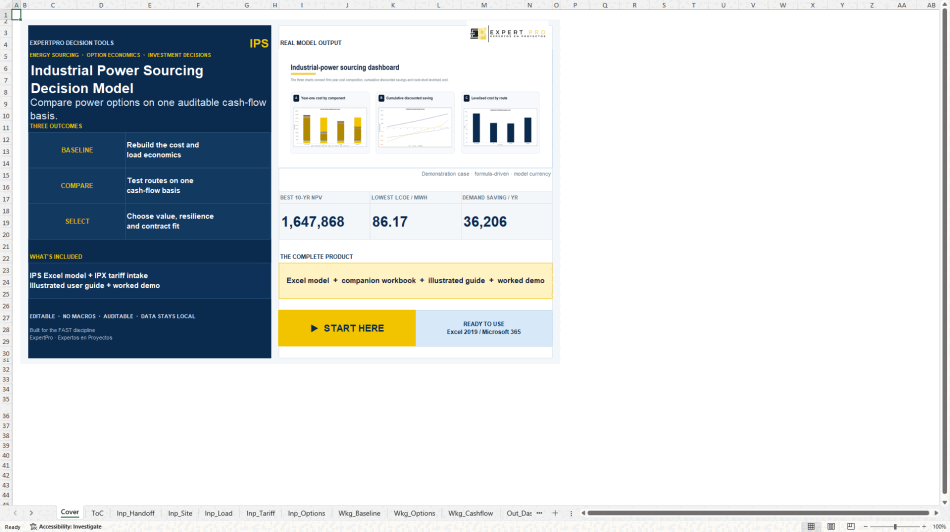Click the zoom out minus icon

[x=866, y=527]
